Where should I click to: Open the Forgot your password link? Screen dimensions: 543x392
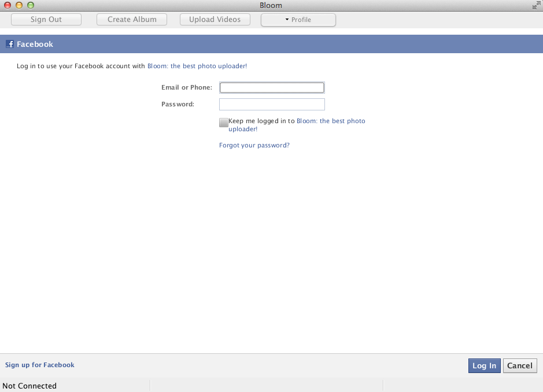coord(254,145)
